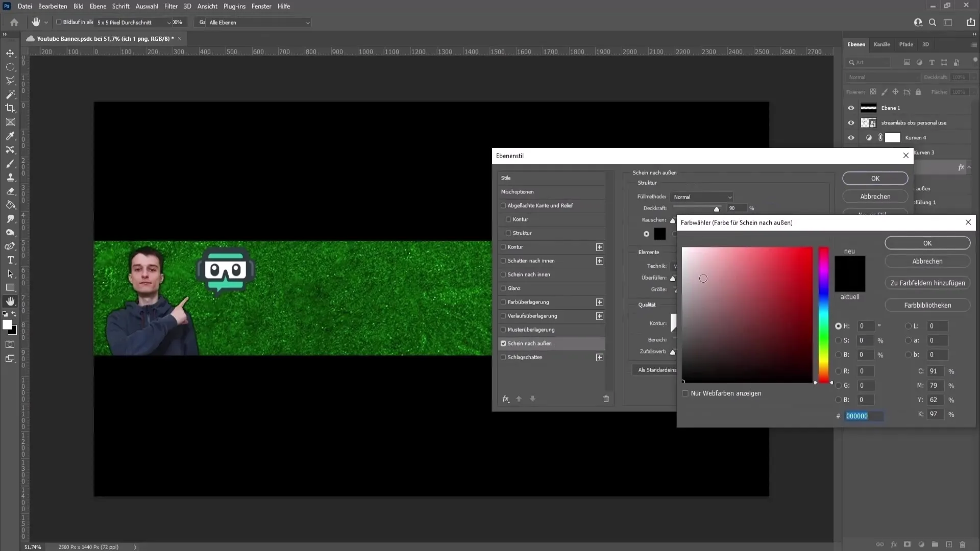Expand Alle Ebenen layer dropdown
This screenshot has height=551, width=980.
(308, 22)
